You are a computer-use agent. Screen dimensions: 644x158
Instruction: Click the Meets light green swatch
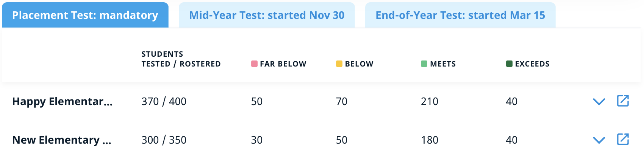424,64
